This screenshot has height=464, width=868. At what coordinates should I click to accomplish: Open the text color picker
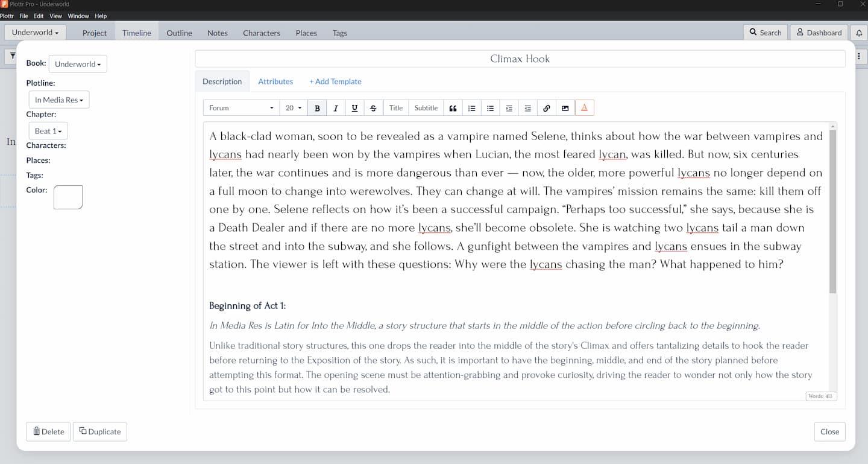click(x=584, y=107)
